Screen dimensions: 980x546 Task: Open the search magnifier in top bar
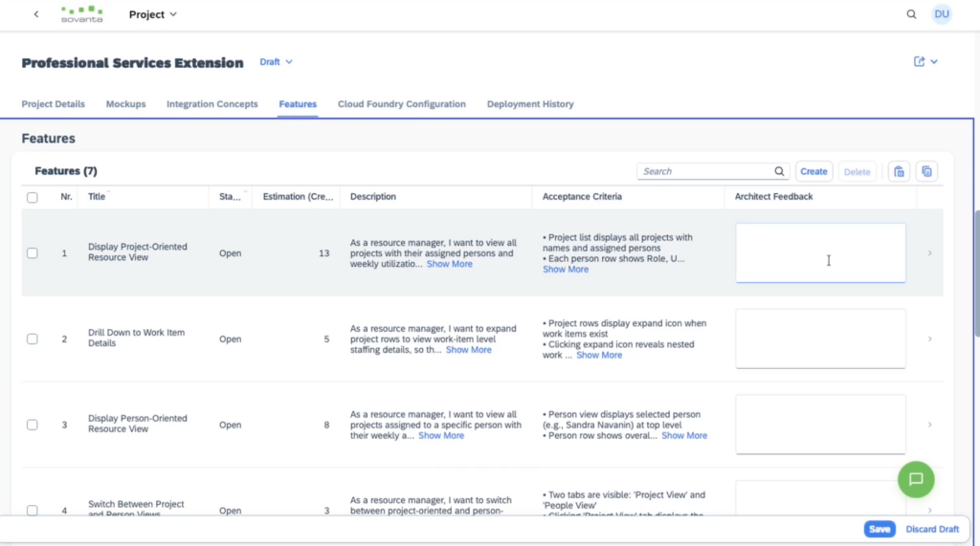coord(911,14)
